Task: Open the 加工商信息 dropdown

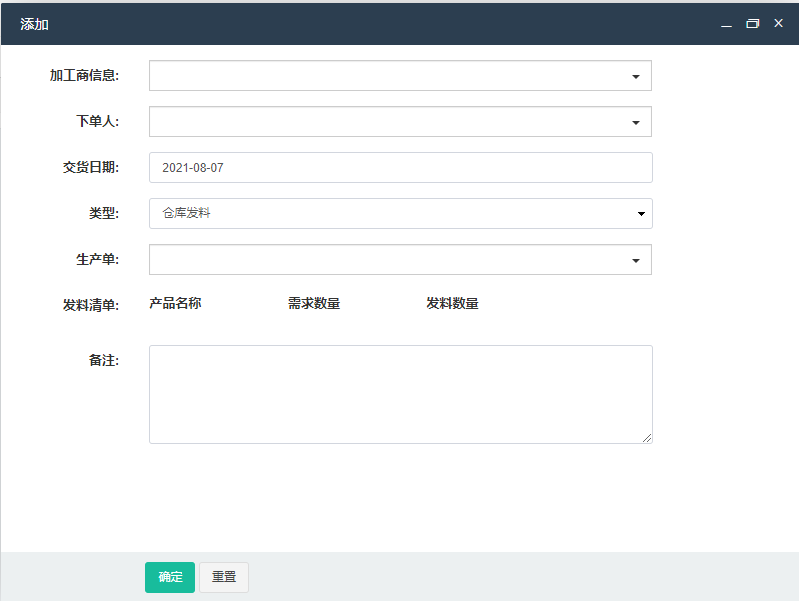Action: pyautogui.click(x=400, y=75)
